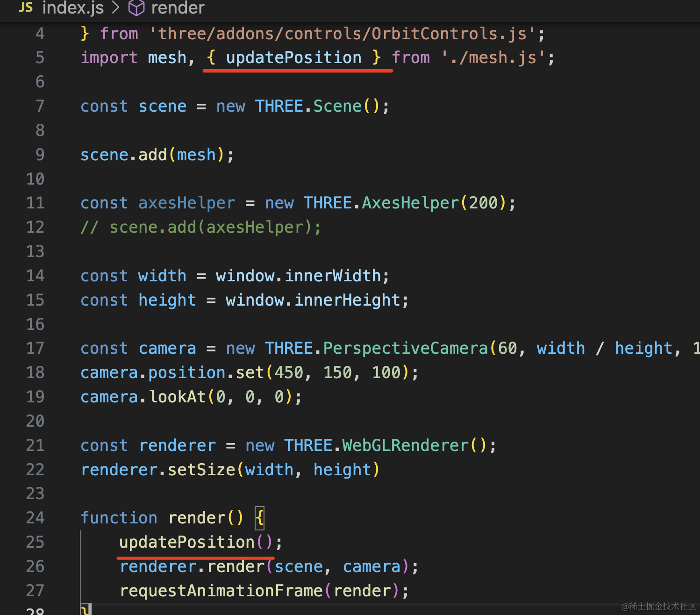Click window.innerWidth on line 14
Viewport: 700px width, 615px height.
click(x=299, y=276)
